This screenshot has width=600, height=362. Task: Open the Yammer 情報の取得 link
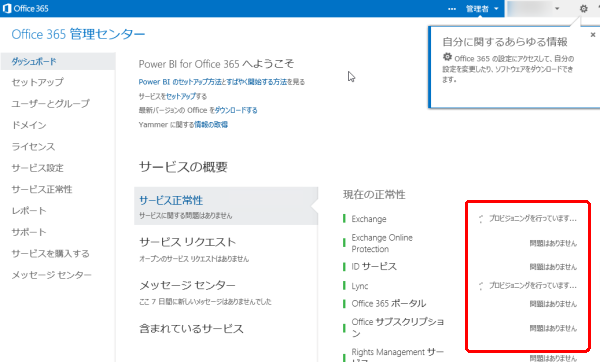pos(211,124)
